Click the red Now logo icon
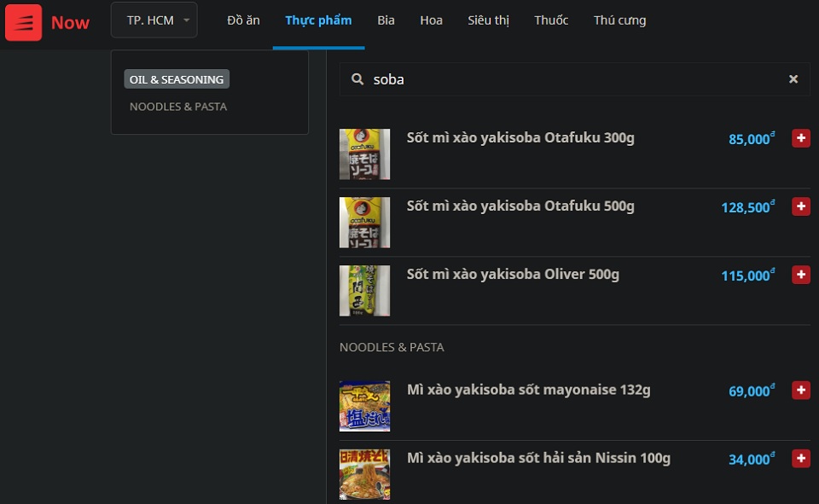This screenshot has width=819, height=504. pos(24,22)
